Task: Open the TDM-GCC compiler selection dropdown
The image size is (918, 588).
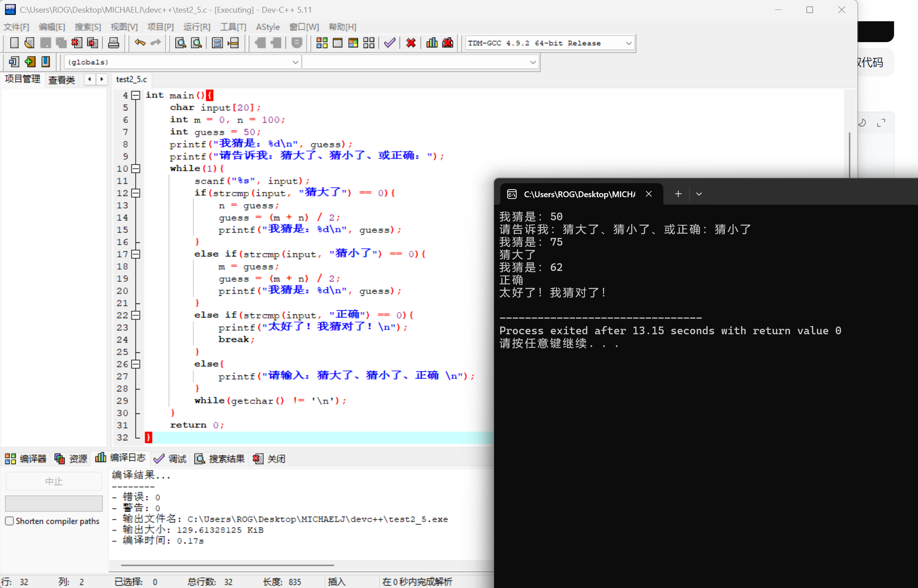Action: coord(628,43)
